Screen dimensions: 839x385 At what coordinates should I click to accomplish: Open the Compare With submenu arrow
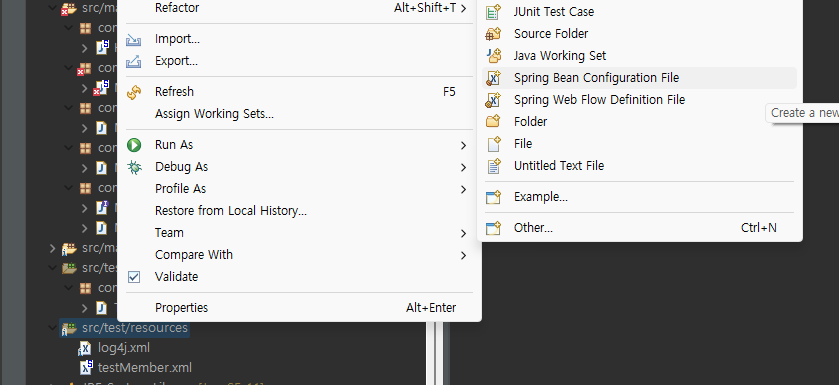point(463,256)
